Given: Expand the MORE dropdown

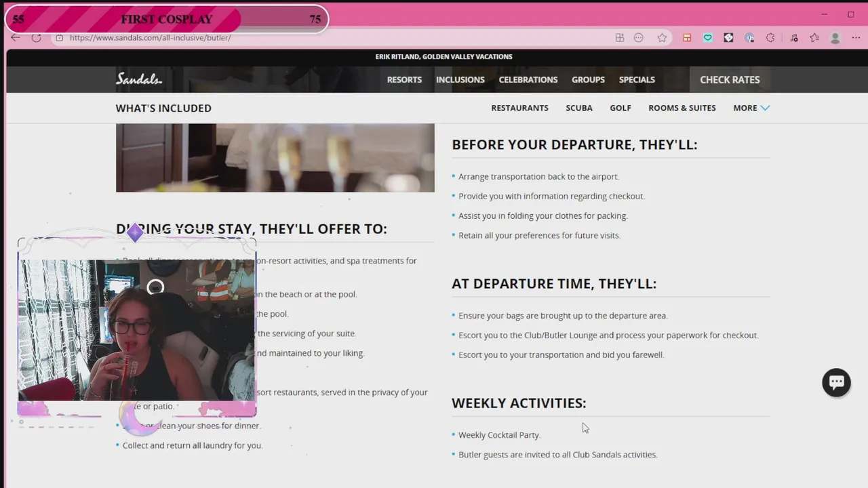Looking at the screenshot, I should coord(751,108).
